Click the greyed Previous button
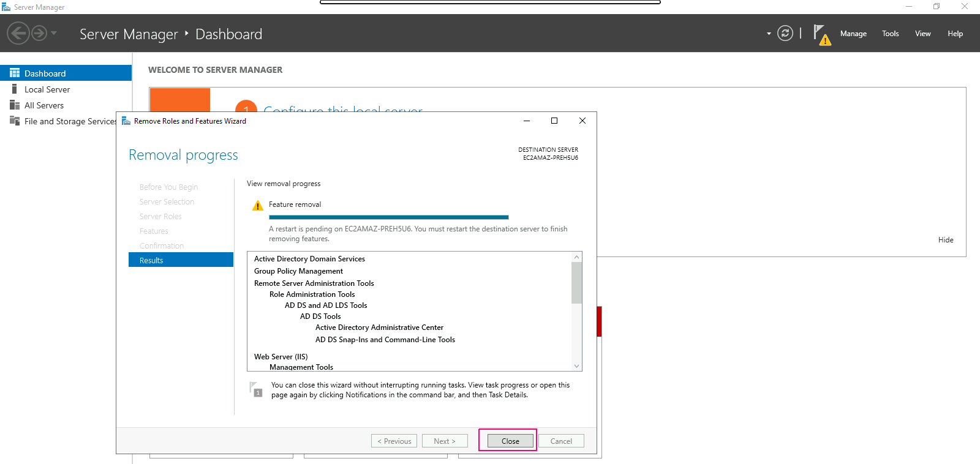The width and height of the screenshot is (980, 464). click(x=394, y=441)
